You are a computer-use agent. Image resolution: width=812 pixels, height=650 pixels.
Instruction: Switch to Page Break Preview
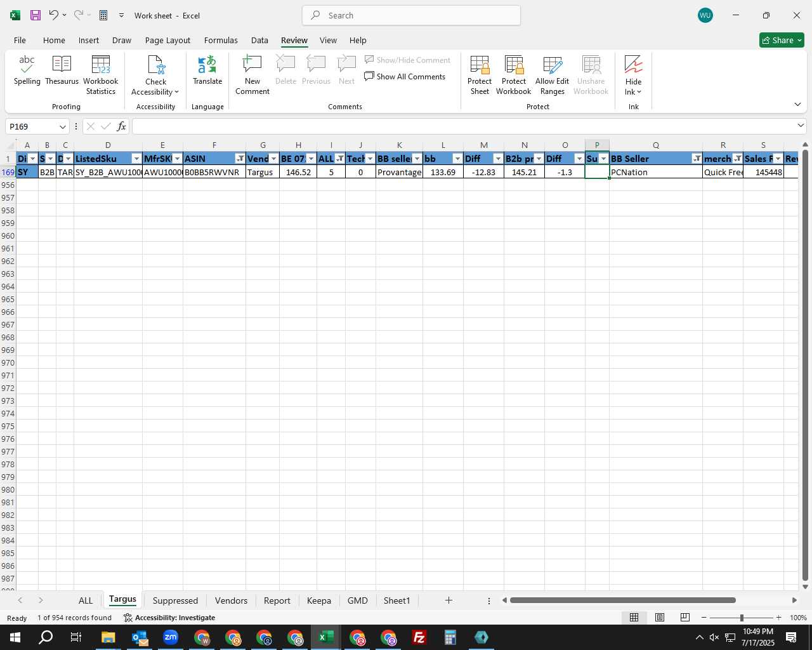(685, 618)
